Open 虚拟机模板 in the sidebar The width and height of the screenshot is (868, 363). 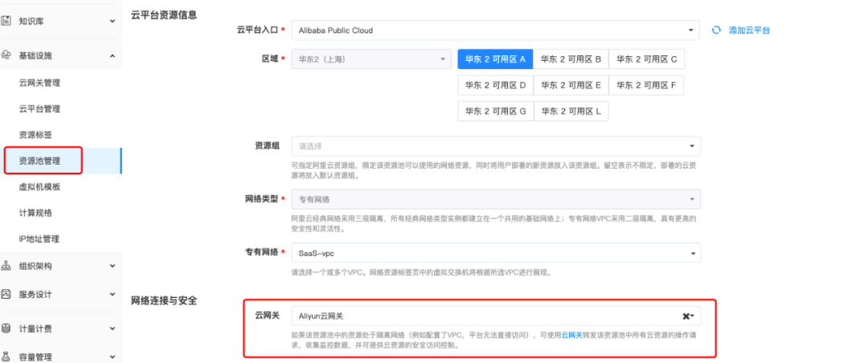39,187
